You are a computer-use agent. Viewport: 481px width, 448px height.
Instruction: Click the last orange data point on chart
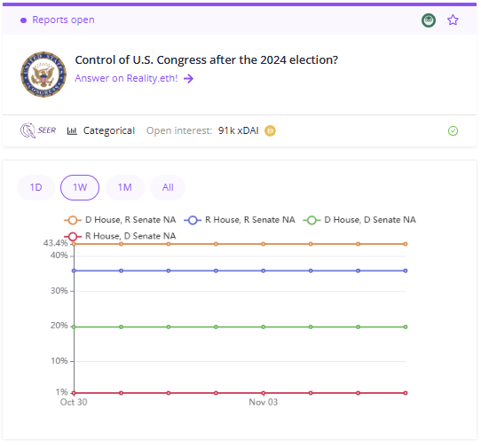pyautogui.click(x=406, y=244)
